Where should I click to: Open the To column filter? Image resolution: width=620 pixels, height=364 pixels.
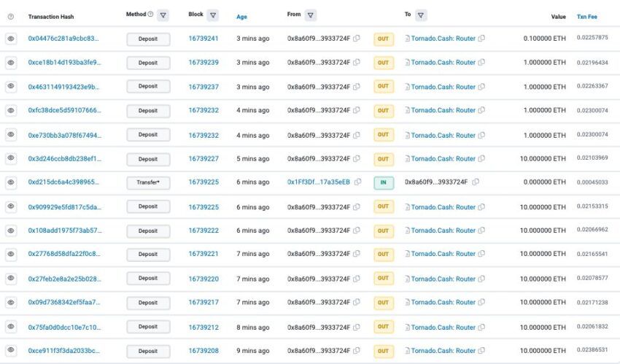pyautogui.click(x=421, y=15)
